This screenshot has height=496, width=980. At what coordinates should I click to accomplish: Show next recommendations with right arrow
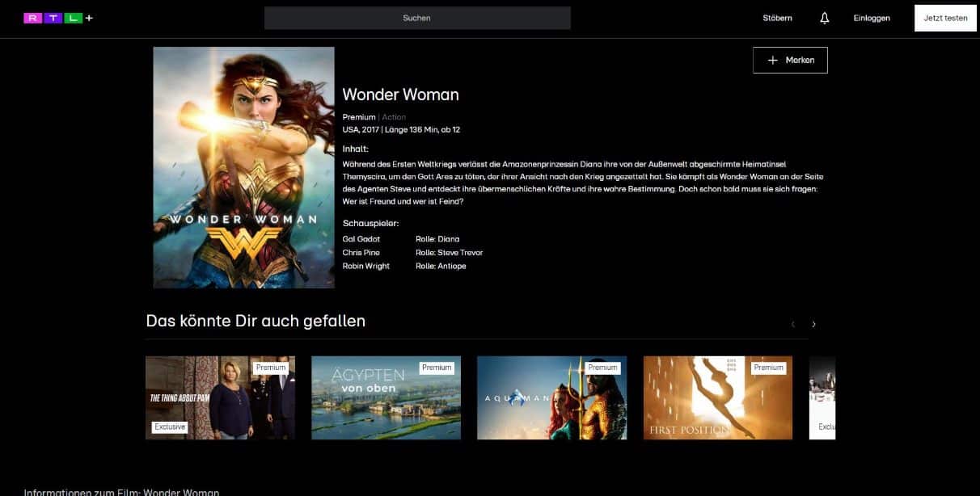(813, 324)
